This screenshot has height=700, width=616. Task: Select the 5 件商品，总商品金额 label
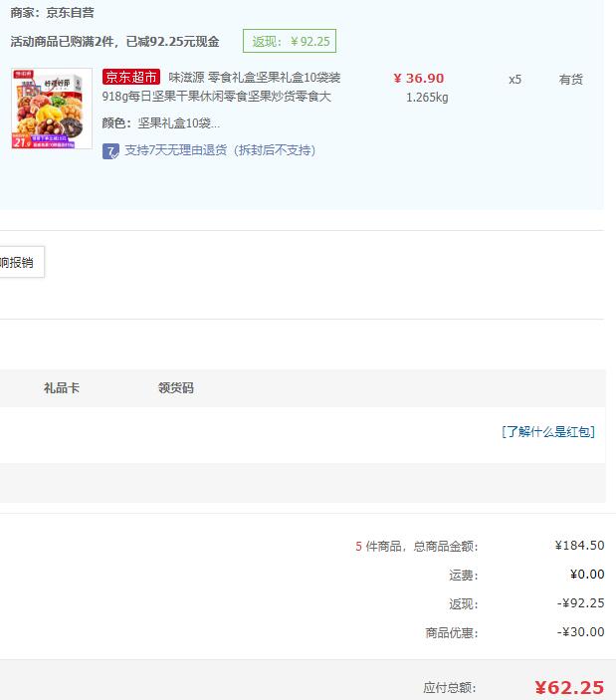pyautogui.click(x=417, y=546)
